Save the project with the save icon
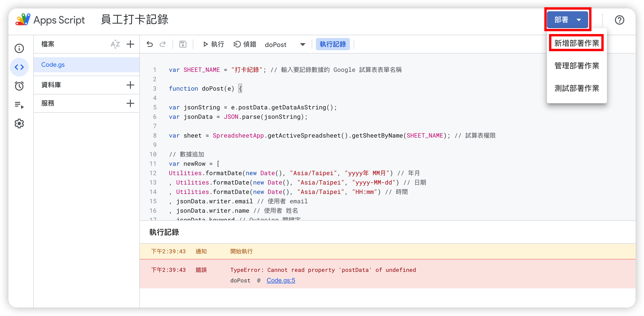Viewport: 644px width, 316px height. 182,44
